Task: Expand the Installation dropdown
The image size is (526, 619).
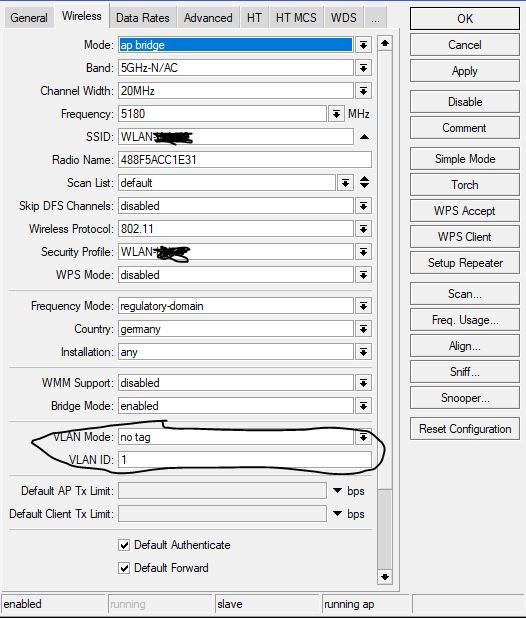Action: pos(363,352)
